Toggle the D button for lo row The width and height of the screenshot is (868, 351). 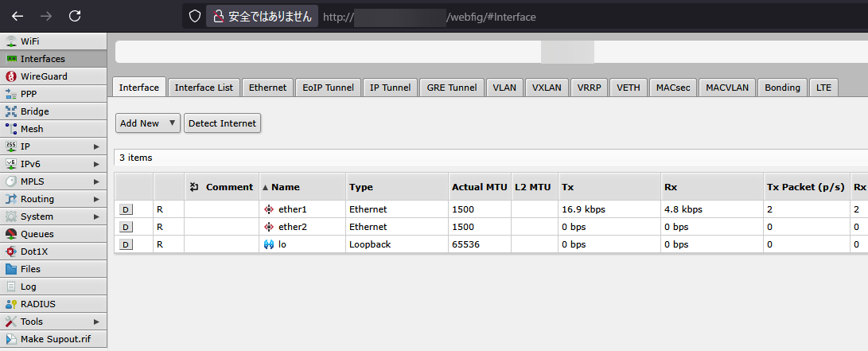pos(126,244)
